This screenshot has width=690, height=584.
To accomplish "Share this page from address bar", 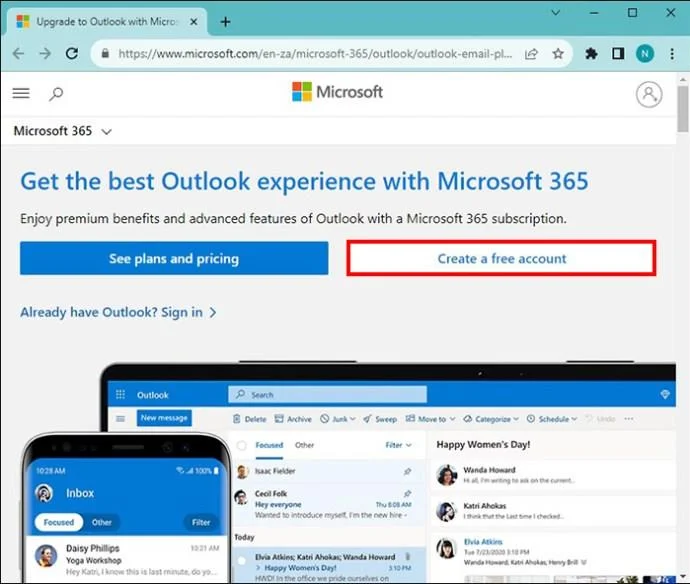I will 531,54.
